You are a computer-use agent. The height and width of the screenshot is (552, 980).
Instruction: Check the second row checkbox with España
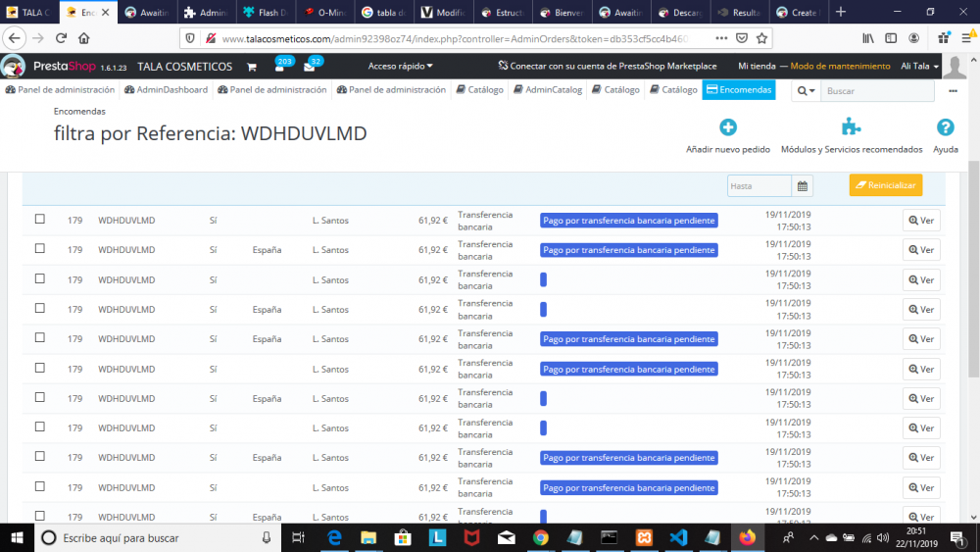click(x=40, y=248)
